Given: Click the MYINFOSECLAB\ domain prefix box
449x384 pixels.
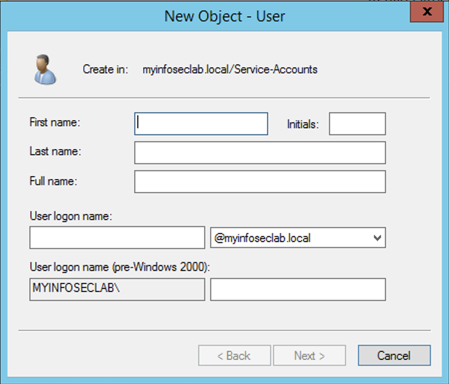Looking at the screenshot, I should click(117, 289).
